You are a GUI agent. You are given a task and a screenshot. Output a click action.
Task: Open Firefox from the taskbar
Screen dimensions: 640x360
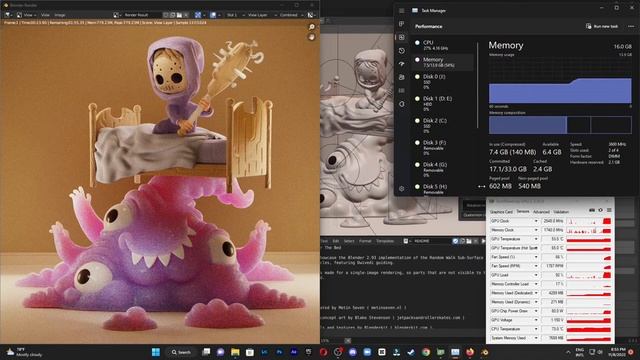(470, 352)
